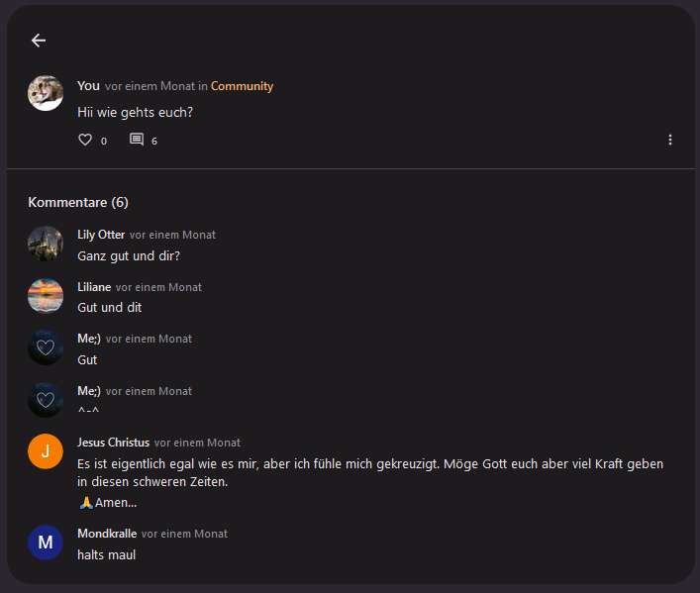Open the Community category link
The width and height of the screenshot is (700, 593).
click(x=242, y=86)
